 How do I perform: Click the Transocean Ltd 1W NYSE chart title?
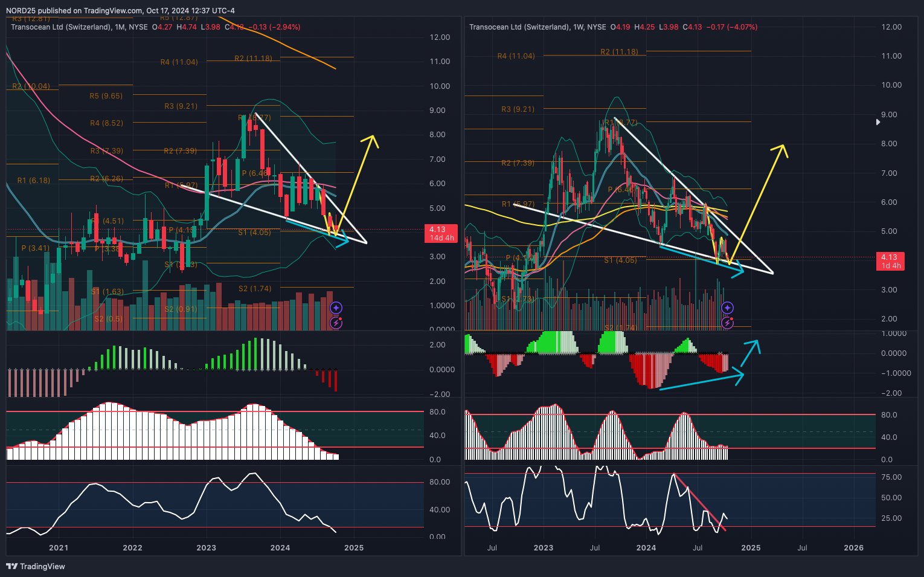pos(537,27)
